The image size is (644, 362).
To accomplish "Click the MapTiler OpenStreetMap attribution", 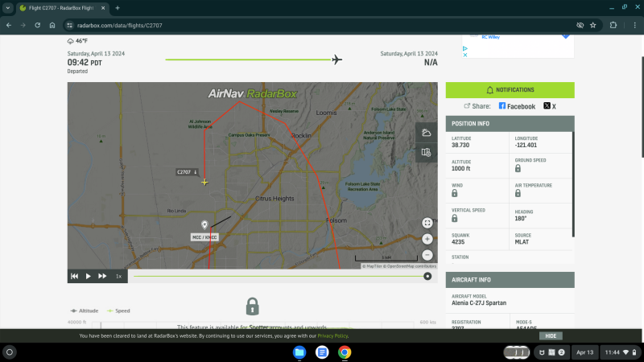I will click(399, 266).
